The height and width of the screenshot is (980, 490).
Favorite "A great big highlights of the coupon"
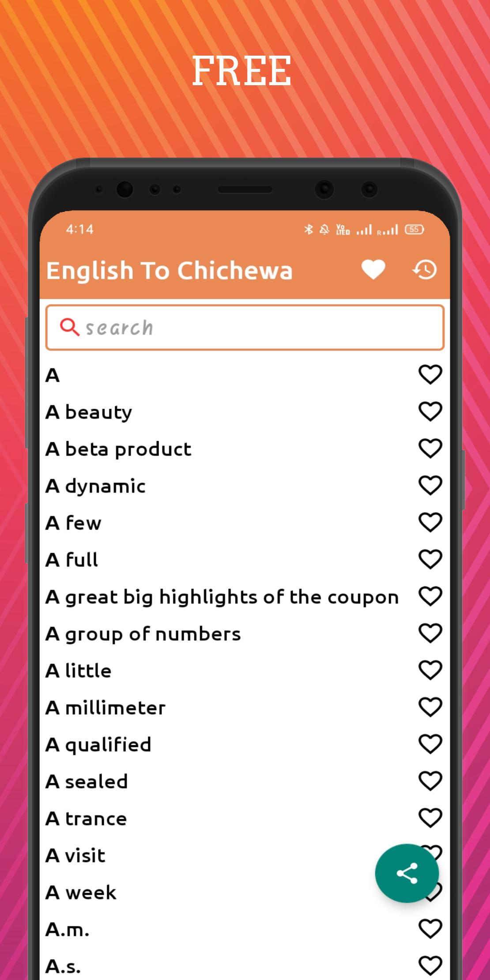click(x=430, y=597)
